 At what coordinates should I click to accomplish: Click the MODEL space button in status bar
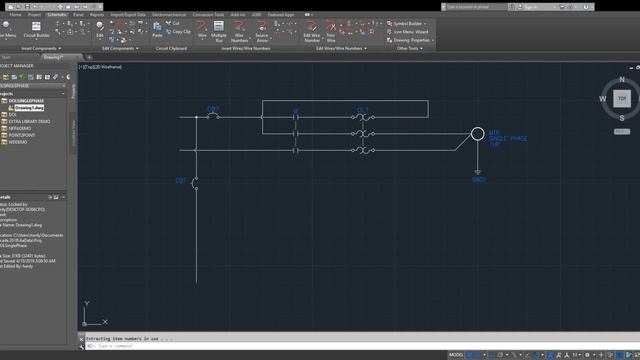point(456,355)
